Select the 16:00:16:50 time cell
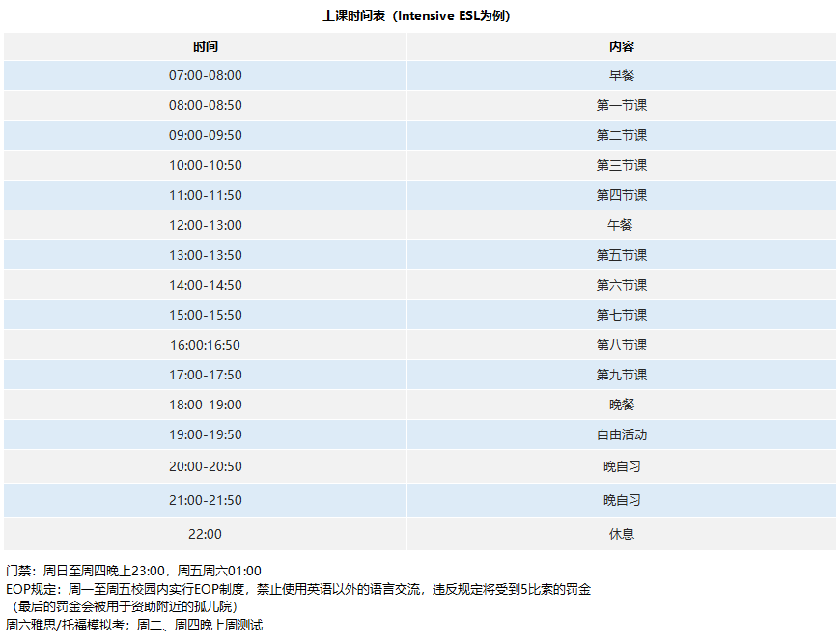This screenshot has width=840, height=644. click(206, 345)
